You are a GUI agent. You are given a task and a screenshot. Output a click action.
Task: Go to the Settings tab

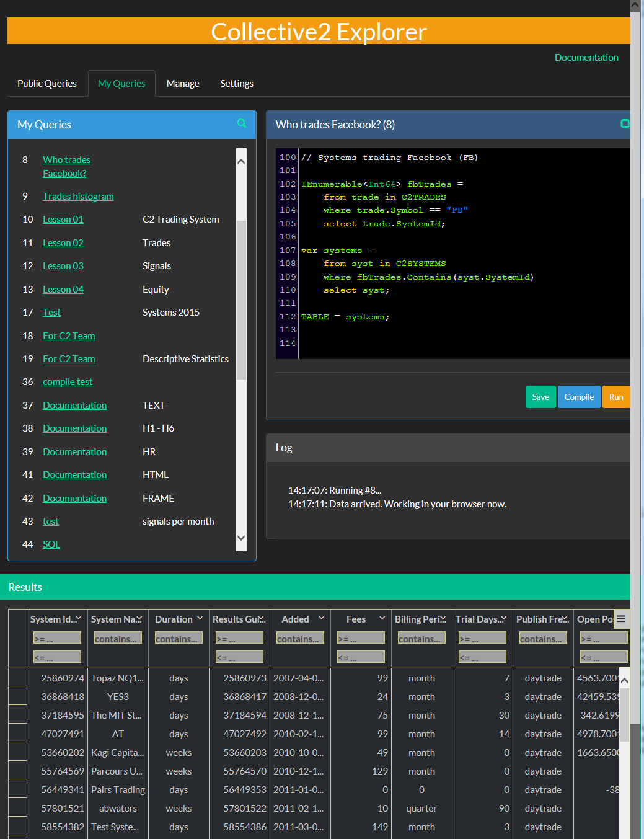coord(237,84)
